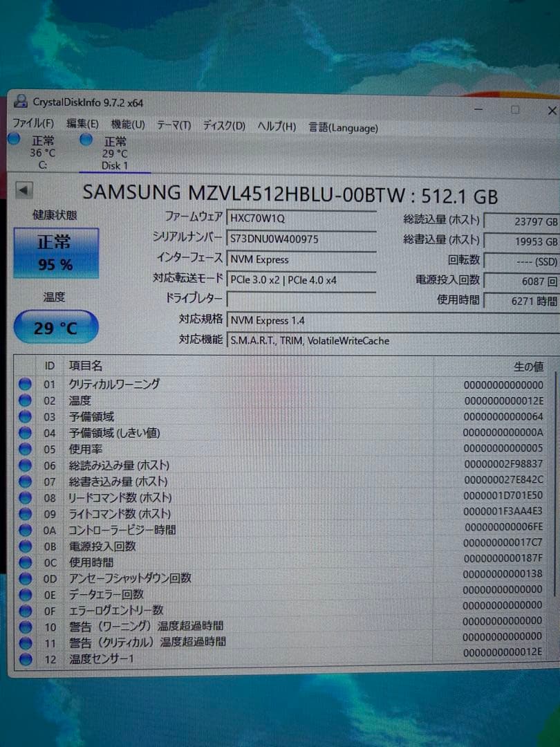Click raw value 000000000006FE
Screen dimensions: 560x747
[503, 527]
